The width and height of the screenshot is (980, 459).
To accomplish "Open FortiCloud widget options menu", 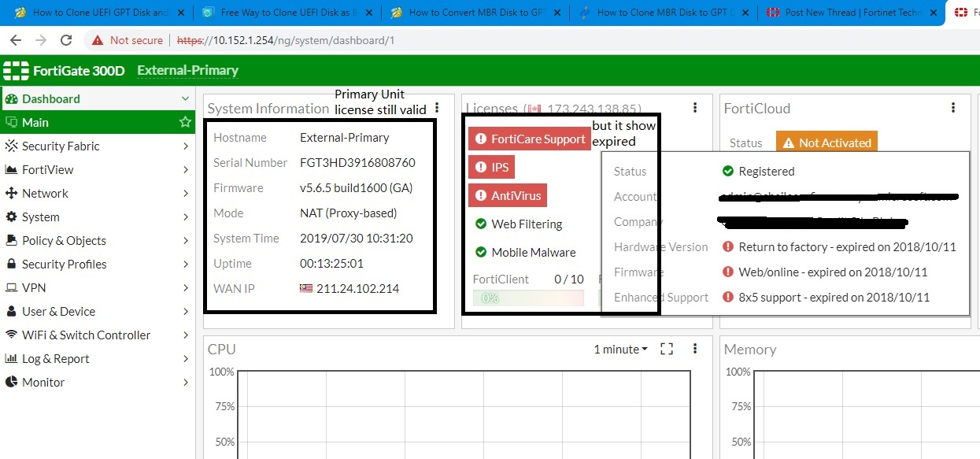I will [953, 108].
